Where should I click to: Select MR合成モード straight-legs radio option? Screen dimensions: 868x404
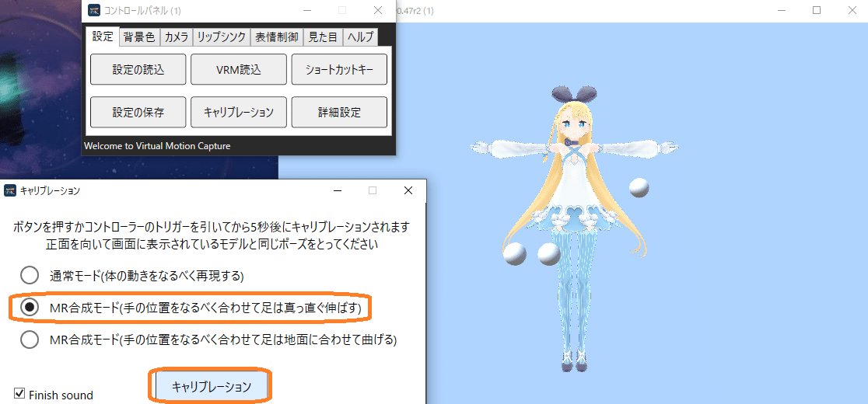click(x=30, y=308)
